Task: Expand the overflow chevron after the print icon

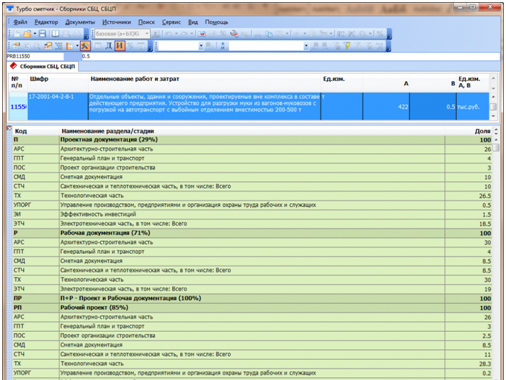Action: 86,35
